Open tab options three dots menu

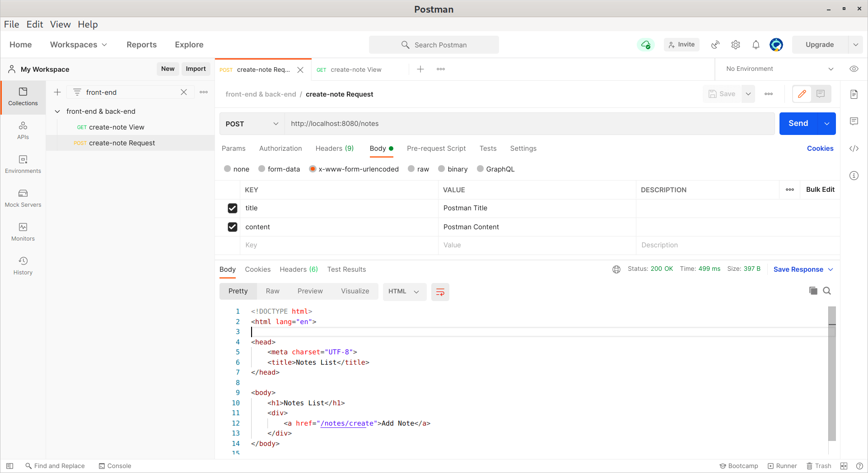point(441,69)
